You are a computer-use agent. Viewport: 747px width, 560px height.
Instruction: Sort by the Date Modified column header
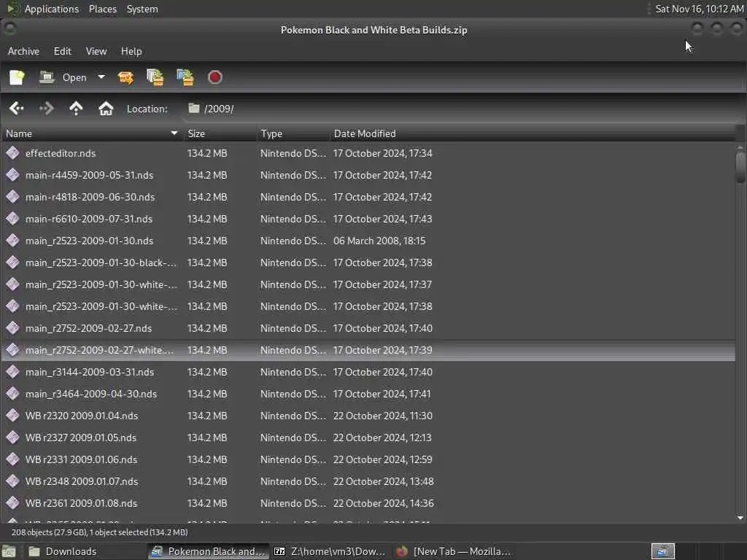[x=532, y=133]
